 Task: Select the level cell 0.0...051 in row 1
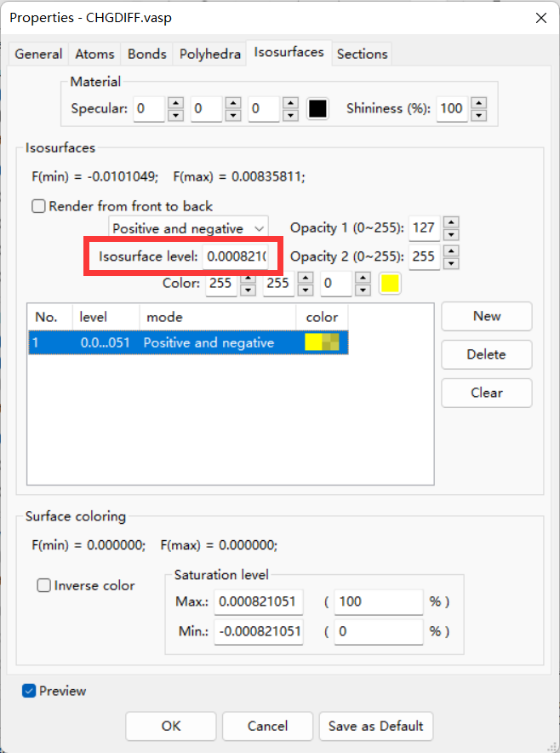pos(105,342)
